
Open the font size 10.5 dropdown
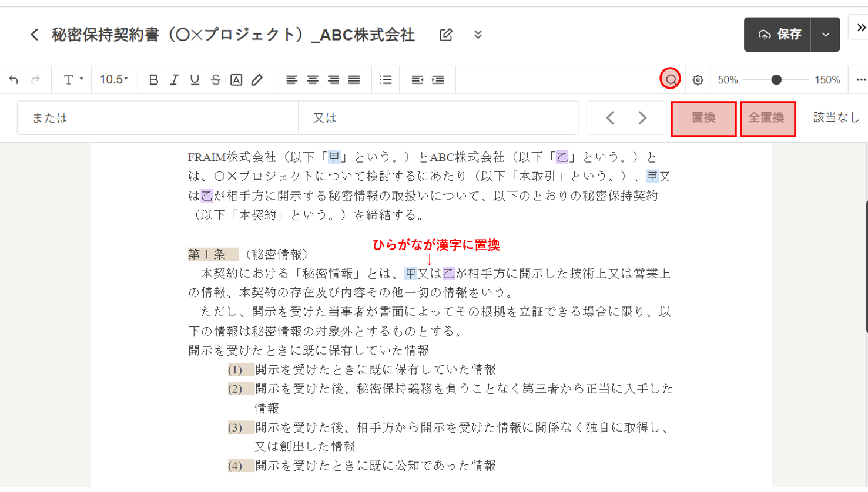pyautogui.click(x=113, y=80)
